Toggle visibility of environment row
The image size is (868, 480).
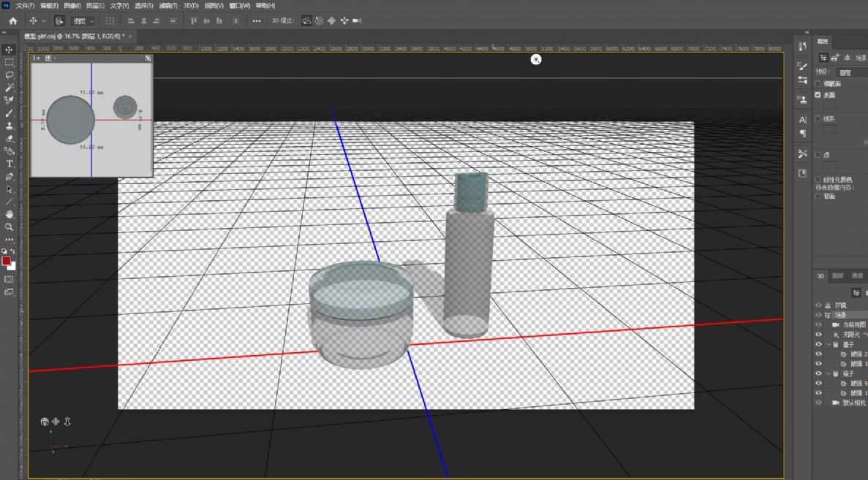click(x=819, y=305)
